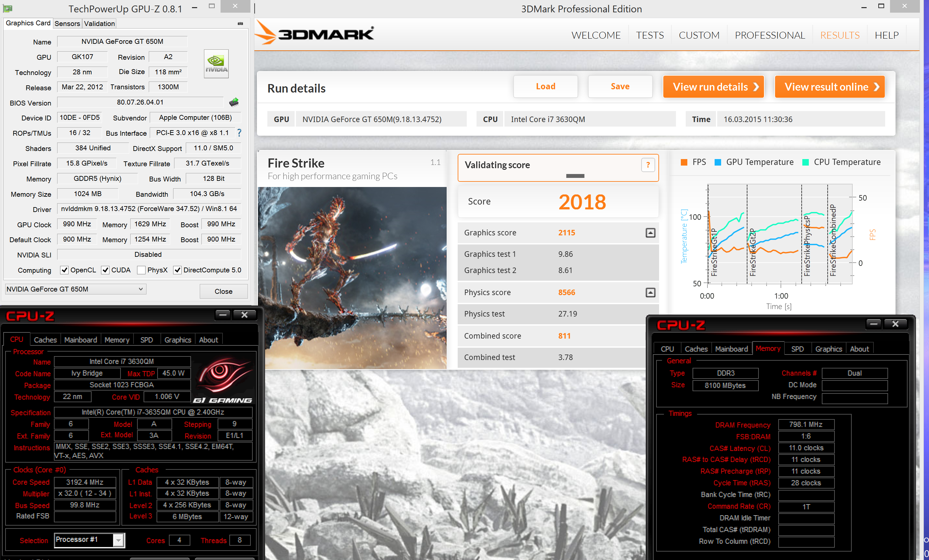Toggle the DirectCompute 5.0 checkbox

(177, 270)
